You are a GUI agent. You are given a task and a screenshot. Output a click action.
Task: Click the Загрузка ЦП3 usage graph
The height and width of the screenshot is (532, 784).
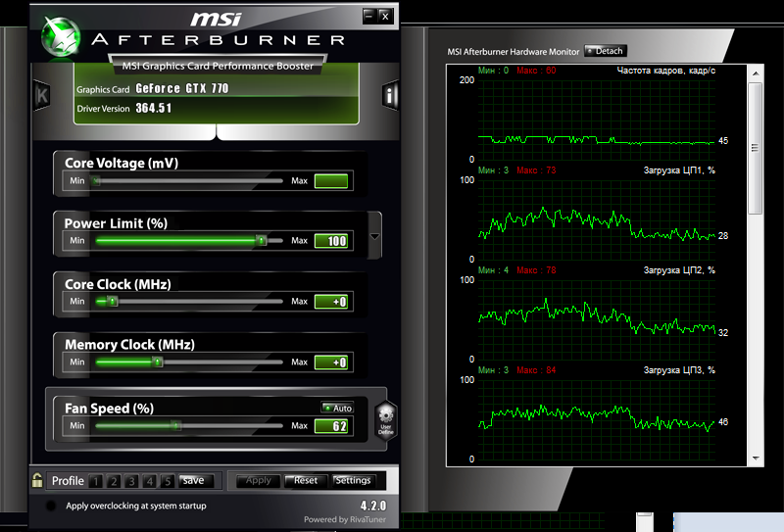(x=597, y=419)
